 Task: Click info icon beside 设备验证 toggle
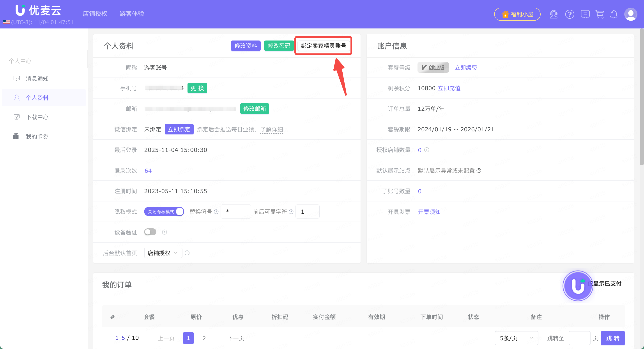click(164, 232)
